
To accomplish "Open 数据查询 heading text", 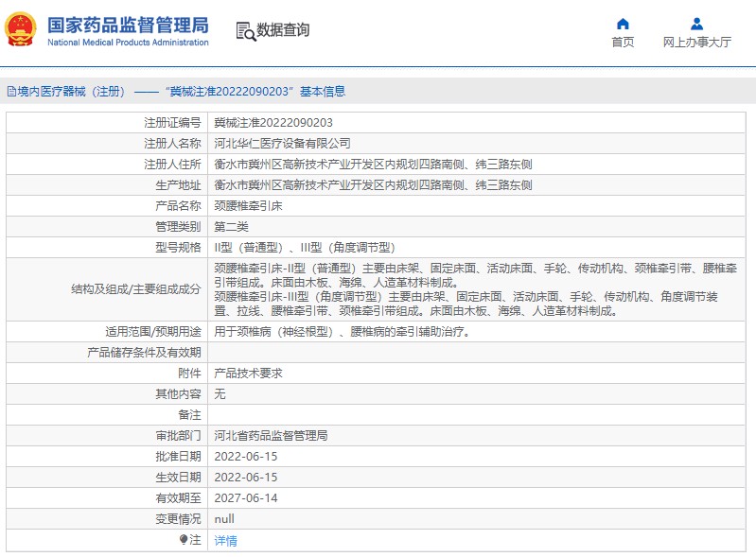I will click(x=283, y=30).
